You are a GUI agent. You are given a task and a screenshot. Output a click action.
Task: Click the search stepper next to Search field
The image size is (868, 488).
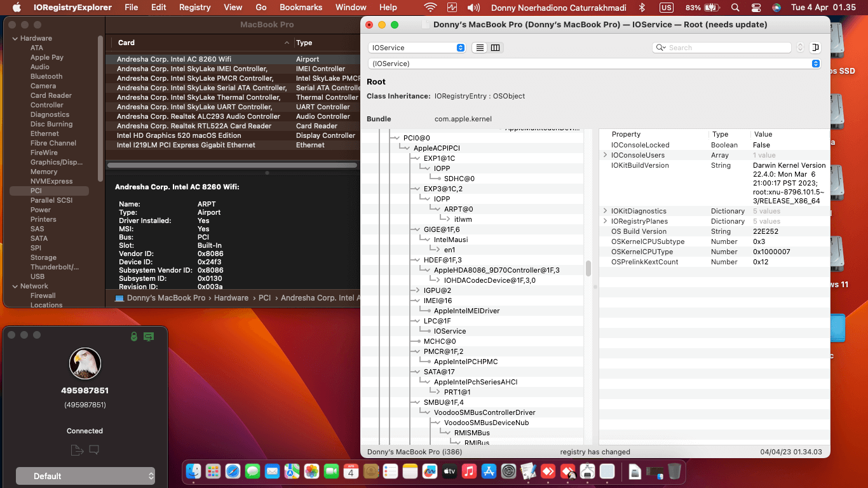pos(800,48)
